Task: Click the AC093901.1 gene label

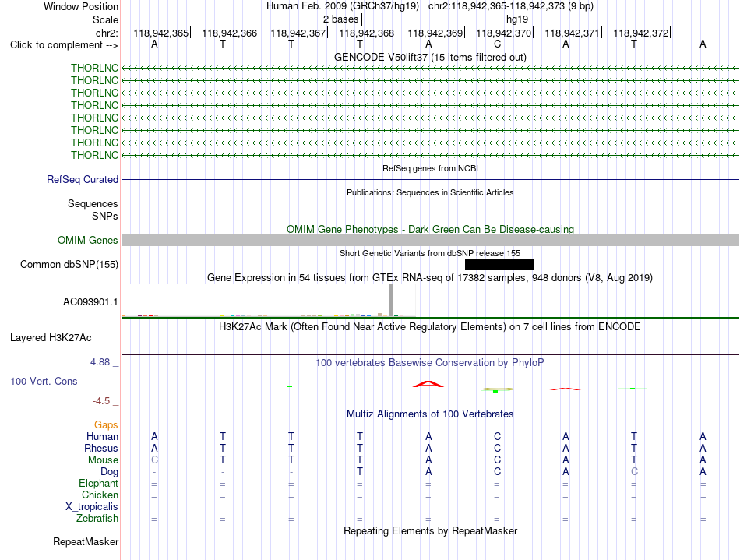Action: 90,301
